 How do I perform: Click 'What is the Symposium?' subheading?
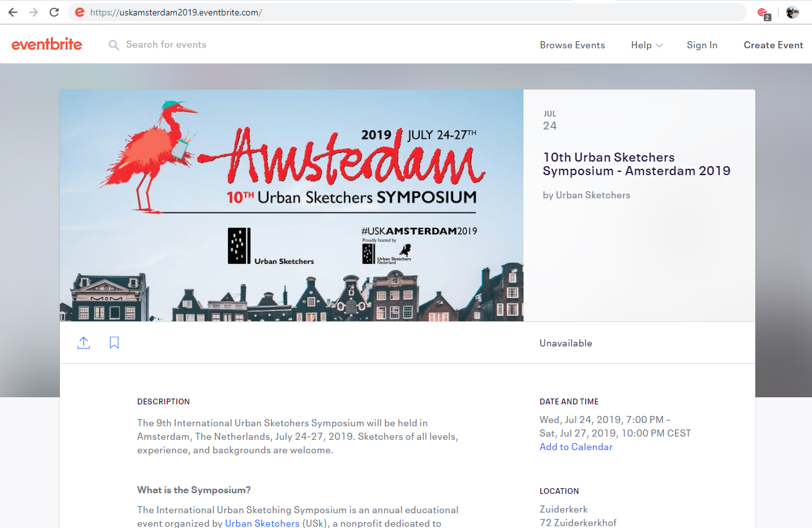coord(194,490)
